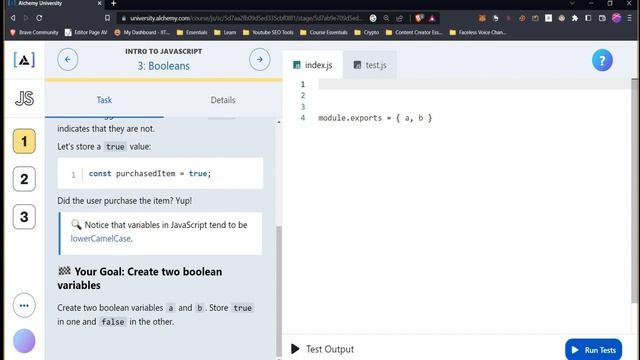Open the Brave Shields lion icon

point(419,18)
